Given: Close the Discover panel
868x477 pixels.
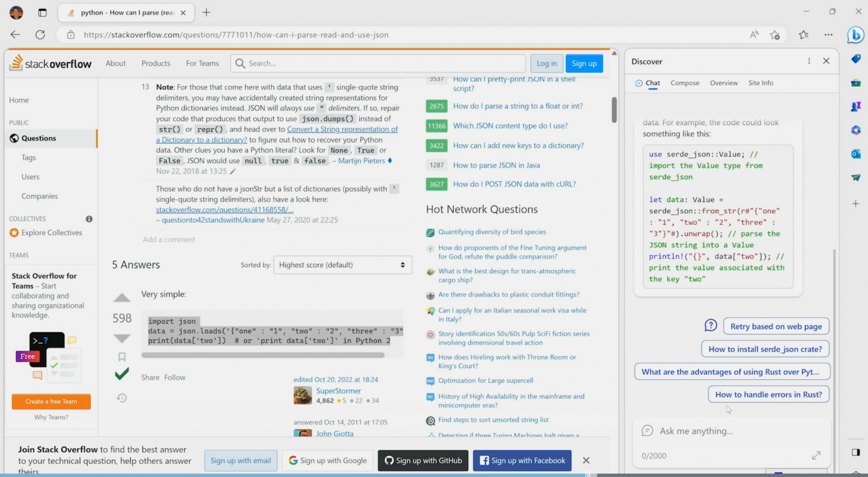Looking at the screenshot, I should pyautogui.click(x=826, y=61).
